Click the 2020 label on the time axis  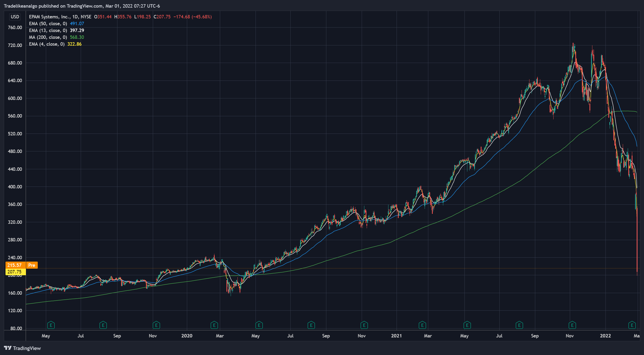[x=187, y=336]
